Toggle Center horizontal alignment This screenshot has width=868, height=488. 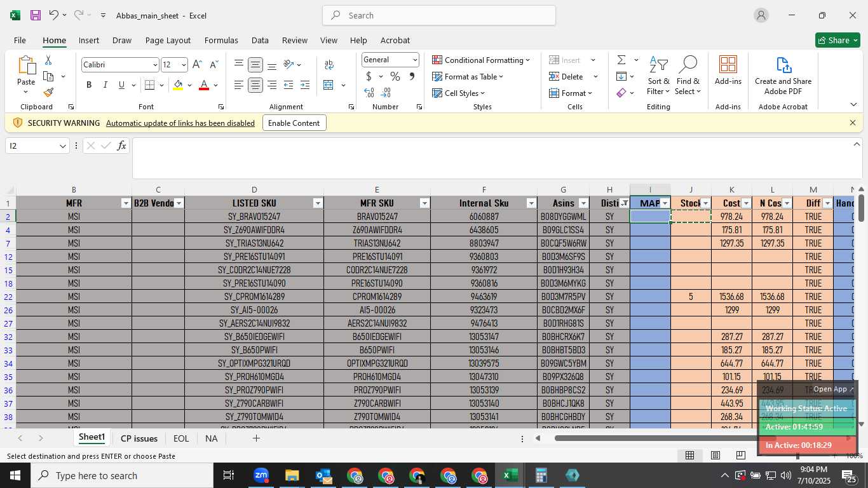pyautogui.click(x=255, y=85)
